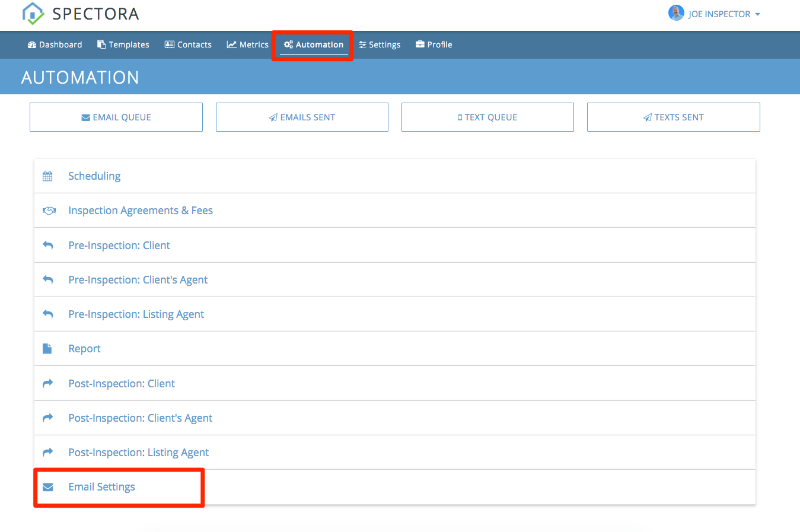800x532 pixels.
Task: Open the Email Queue button
Action: tap(116, 117)
